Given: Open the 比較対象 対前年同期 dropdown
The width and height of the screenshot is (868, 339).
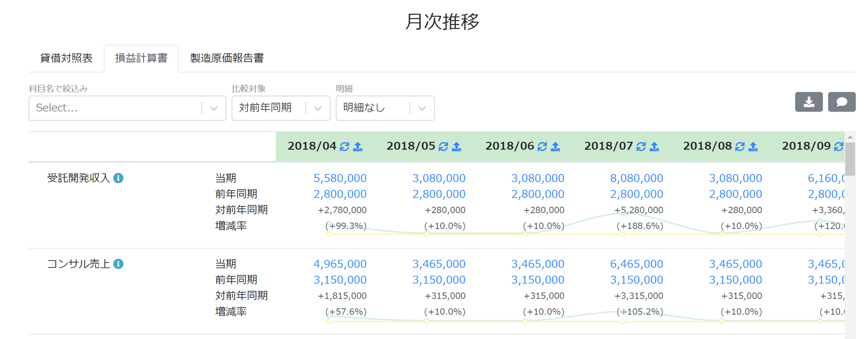Looking at the screenshot, I should coord(281,108).
